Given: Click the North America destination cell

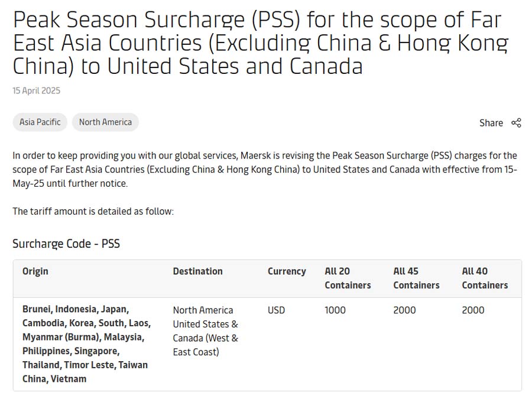Looking at the screenshot, I should pos(206,331).
